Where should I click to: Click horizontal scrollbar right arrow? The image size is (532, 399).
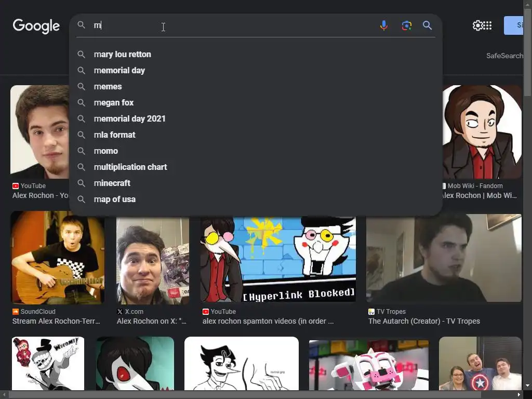[519, 395]
